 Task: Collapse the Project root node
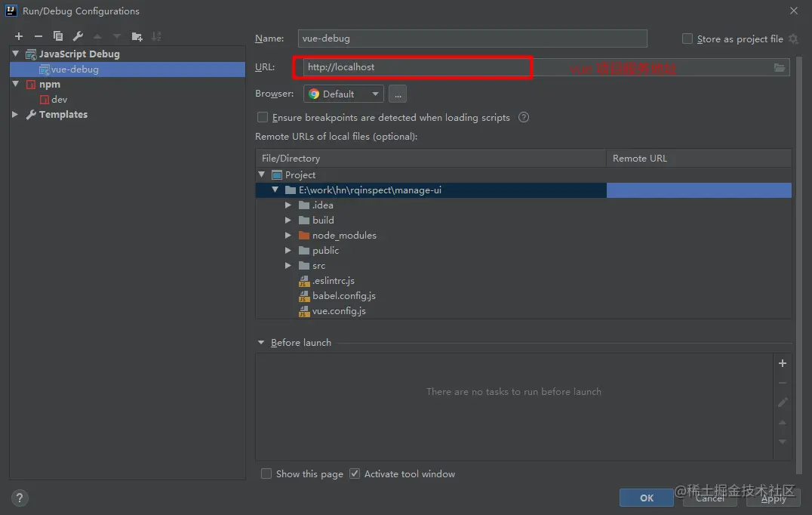tap(262, 174)
